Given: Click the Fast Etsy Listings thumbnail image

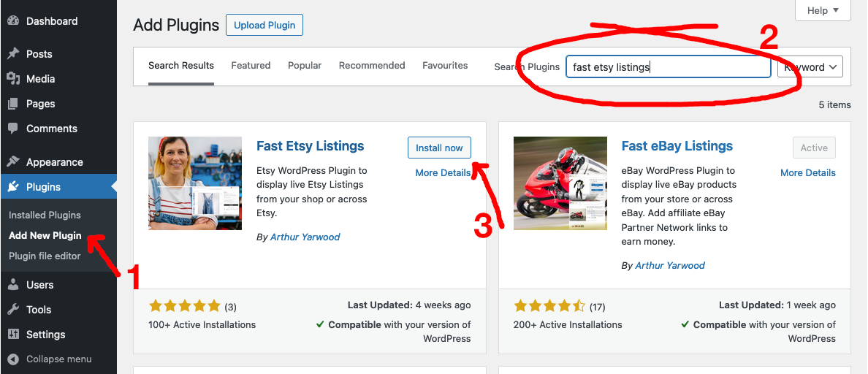Looking at the screenshot, I should [x=195, y=183].
